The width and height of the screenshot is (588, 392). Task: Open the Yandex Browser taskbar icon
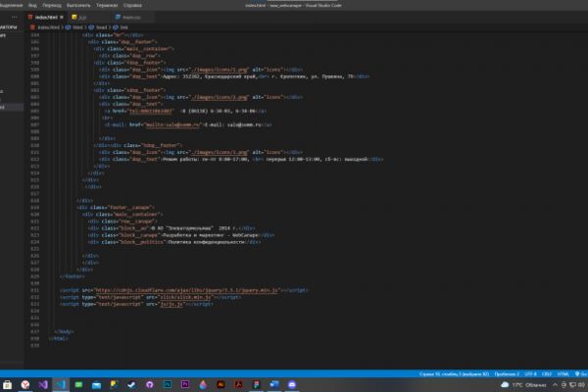(25, 384)
